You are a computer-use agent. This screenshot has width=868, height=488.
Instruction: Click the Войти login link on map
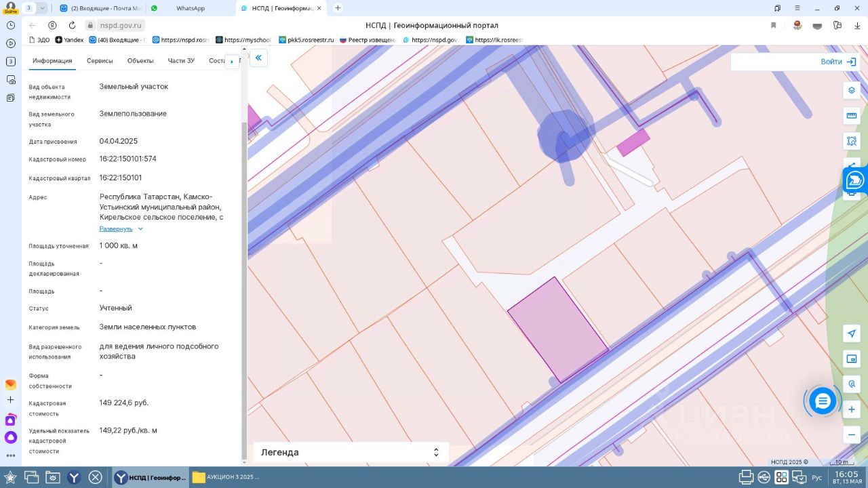click(838, 62)
